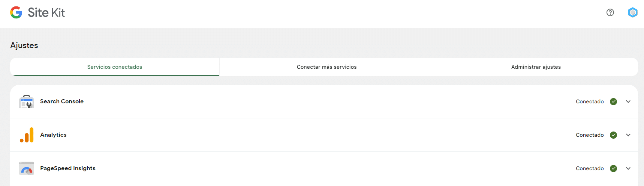
Task: Expand the Analytics settings chevron
Action: pos(628,135)
